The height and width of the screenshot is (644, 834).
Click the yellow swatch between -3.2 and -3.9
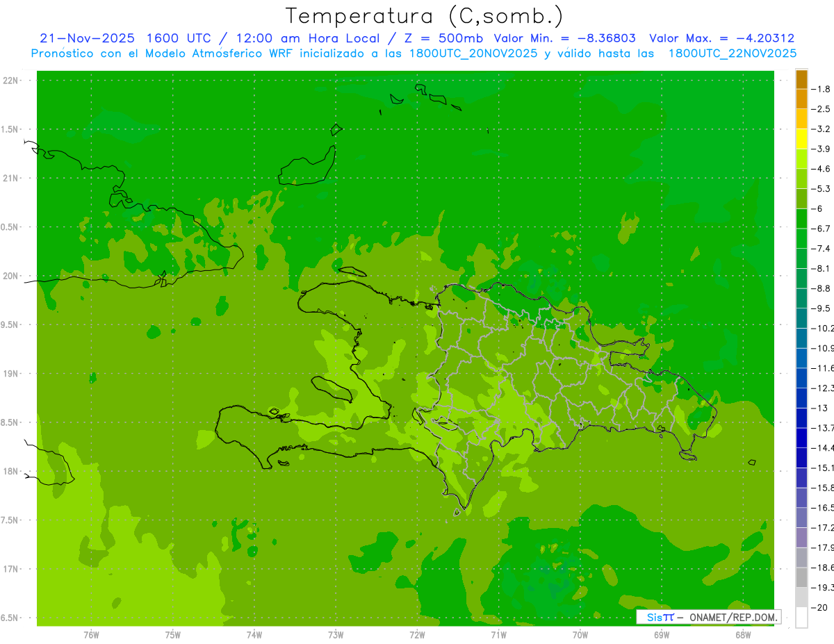(x=801, y=139)
